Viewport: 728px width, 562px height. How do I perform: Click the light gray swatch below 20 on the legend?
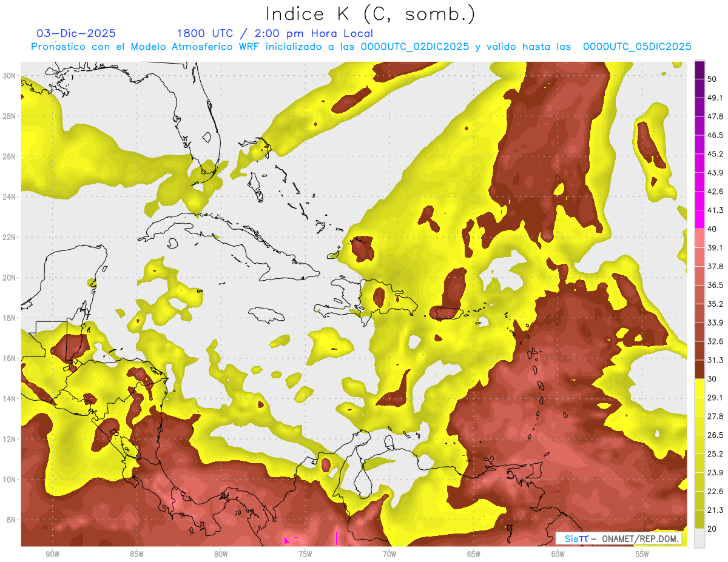click(699, 538)
